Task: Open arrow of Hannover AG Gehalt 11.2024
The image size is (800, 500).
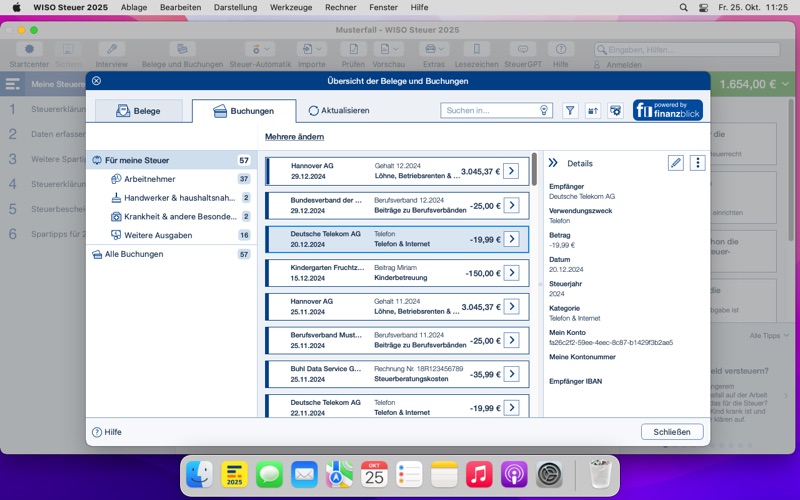Action: pyautogui.click(x=511, y=306)
